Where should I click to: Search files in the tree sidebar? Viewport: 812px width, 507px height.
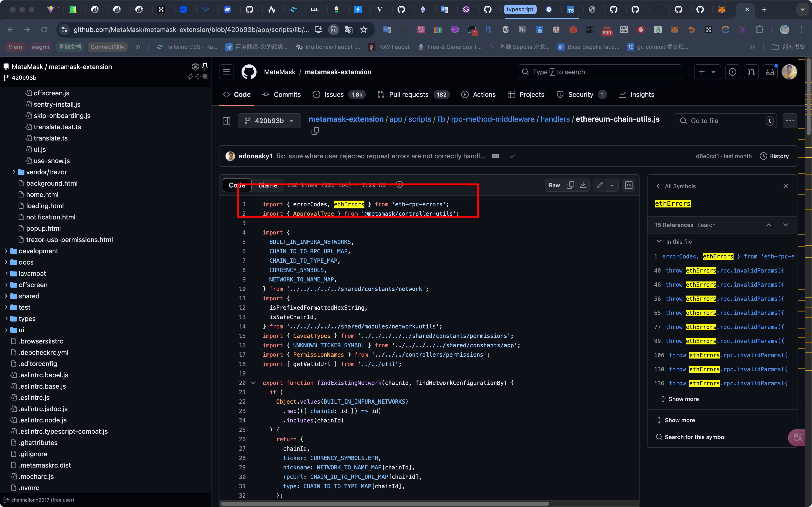click(x=206, y=77)
